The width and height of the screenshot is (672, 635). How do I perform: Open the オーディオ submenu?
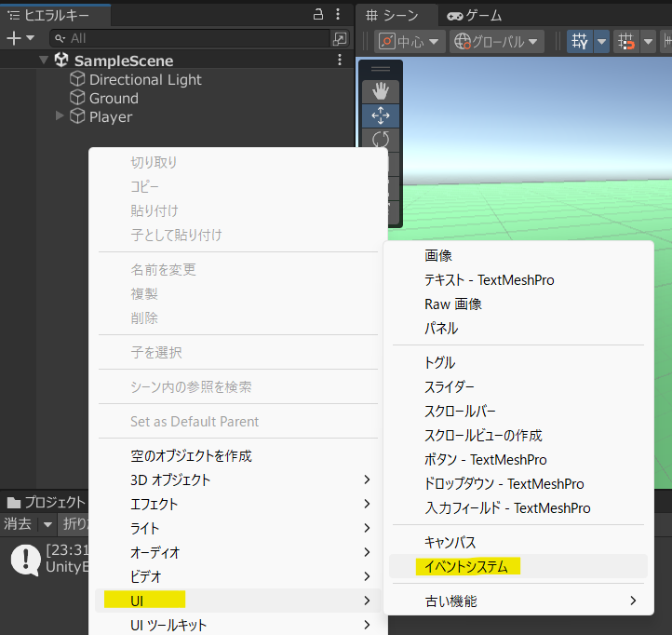click(x=238, y=552)
